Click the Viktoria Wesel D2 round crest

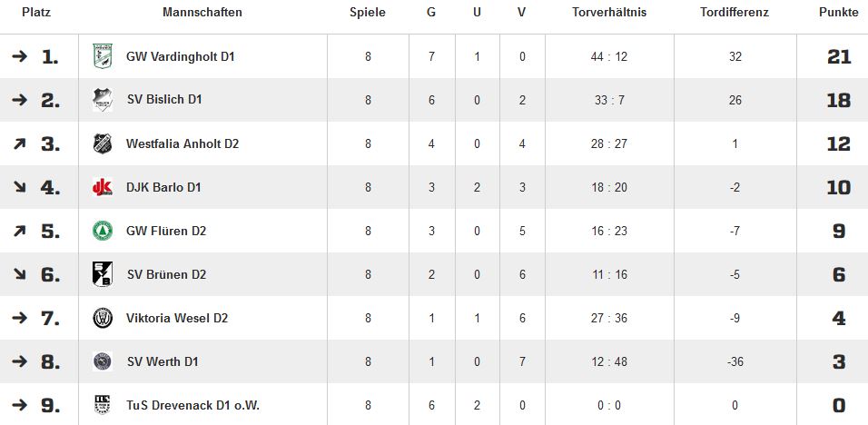click(103, 318)
